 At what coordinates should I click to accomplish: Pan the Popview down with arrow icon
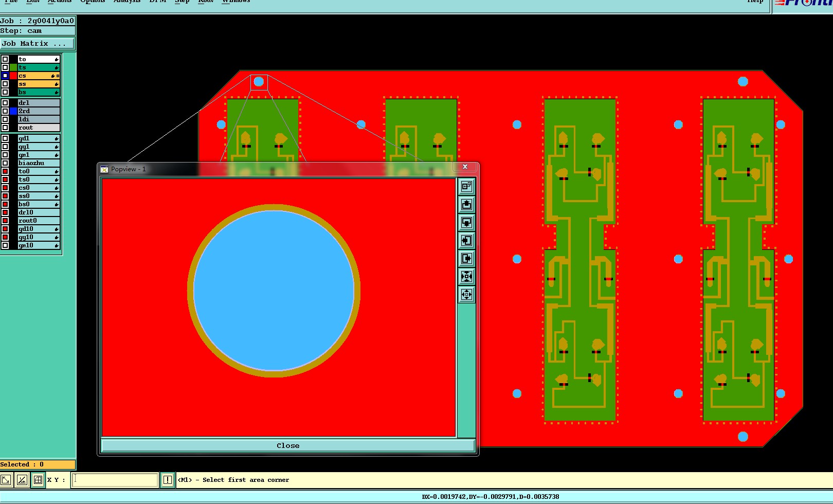pyautogui.click(x=466, y=222)
